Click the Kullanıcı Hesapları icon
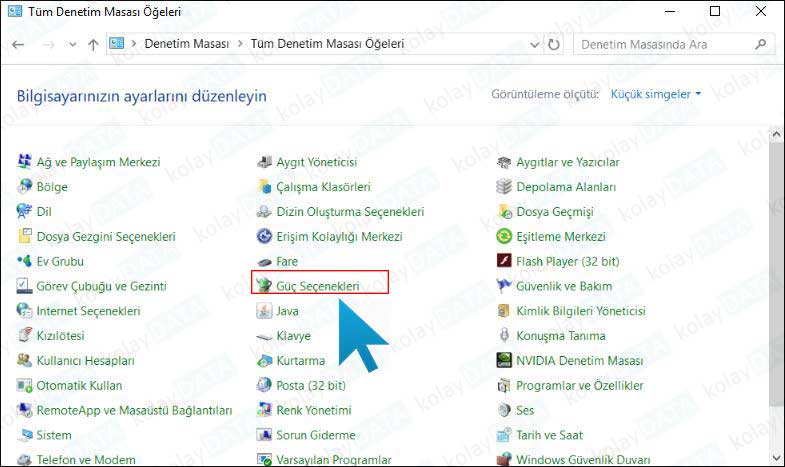The height and width of the screenshot is (467, 785). 24,361
